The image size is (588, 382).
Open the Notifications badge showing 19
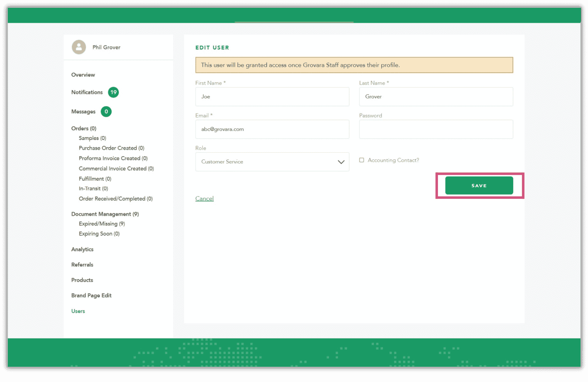click(113, 92)
